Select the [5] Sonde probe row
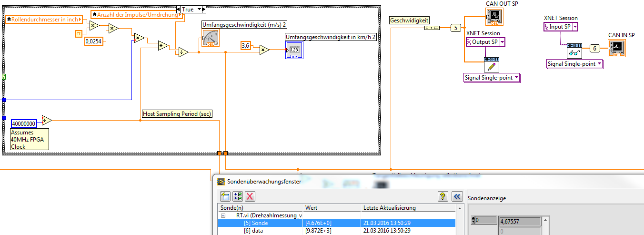The width and height of the screenshot is (644, 235). pyautogui.click(x=337, y=223)
